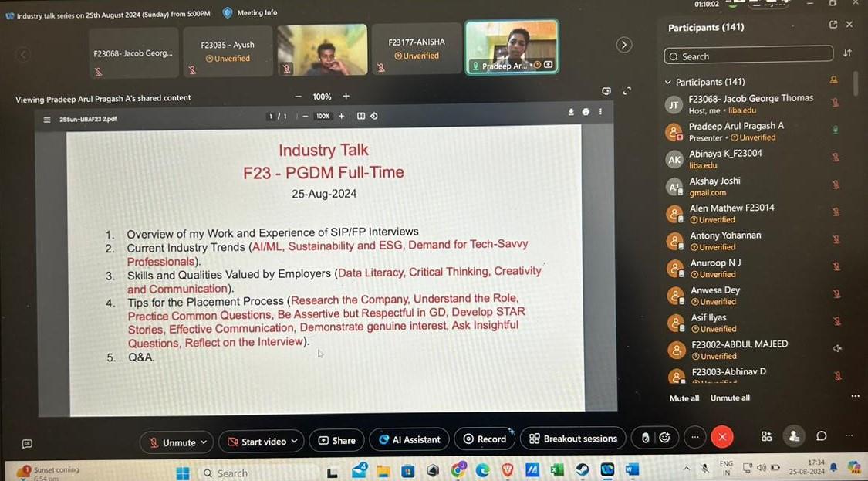868x481 pixels.
Task: Print the shared PDF
Action: (x=586, y=112)
